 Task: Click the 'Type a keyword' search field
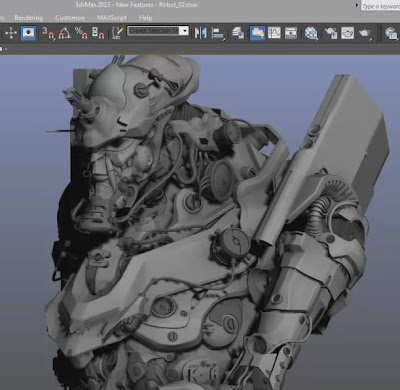point(381,6)
